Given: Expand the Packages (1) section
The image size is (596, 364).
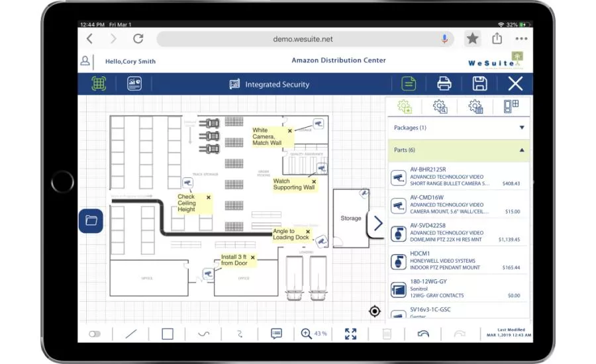Looking at the screenshot, I should (x=459, y=128).
